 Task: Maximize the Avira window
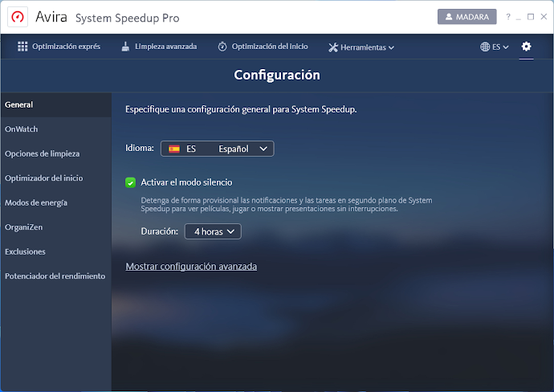(531, 17)
